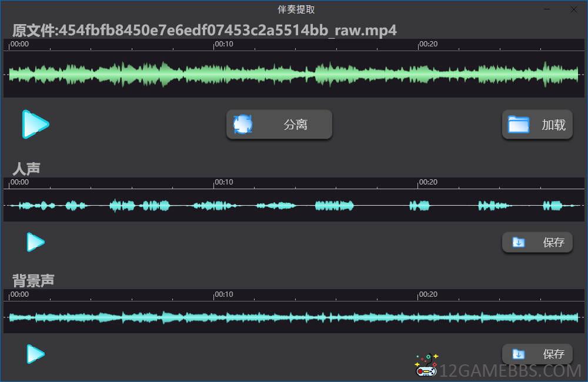Save the 人声 vocal track

pyautogui.click(x=537, y=242)
